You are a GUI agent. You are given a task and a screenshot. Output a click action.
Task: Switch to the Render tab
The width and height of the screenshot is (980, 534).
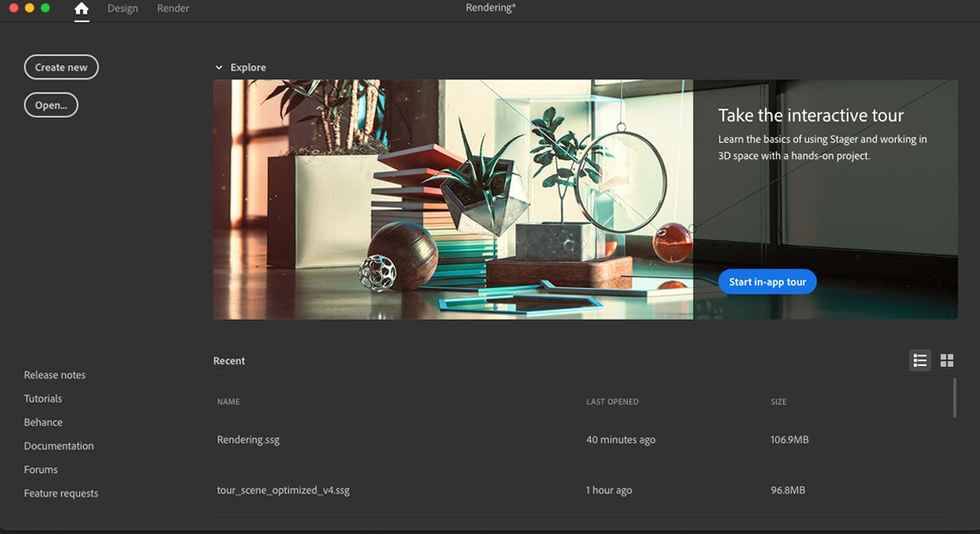click(x=172, y=7)
